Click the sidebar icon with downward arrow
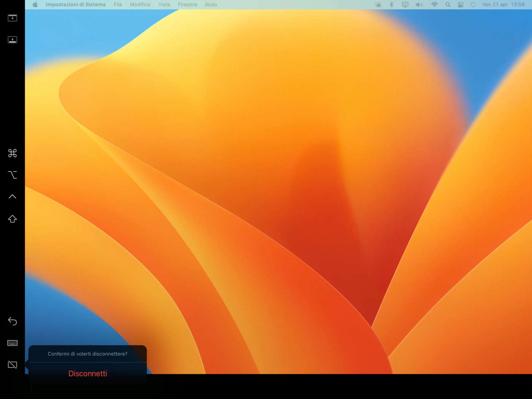532x399 pixels. pos(12,18)
